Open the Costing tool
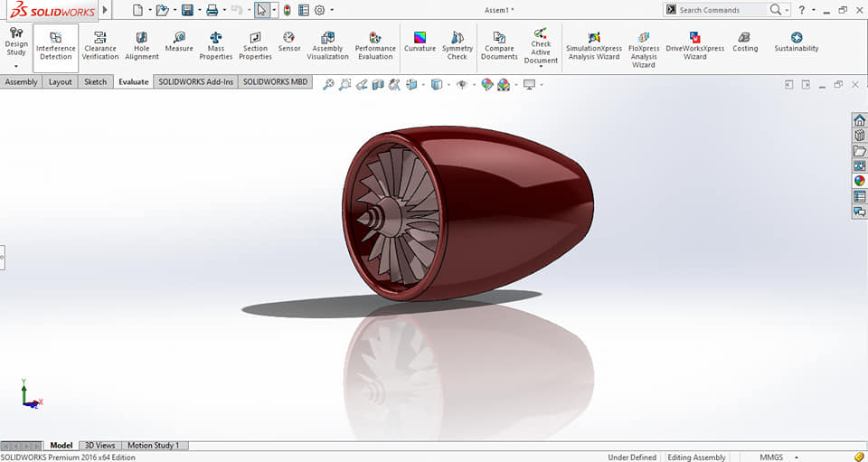The width and height of the screenshot is (868, 462). [745, 42]
